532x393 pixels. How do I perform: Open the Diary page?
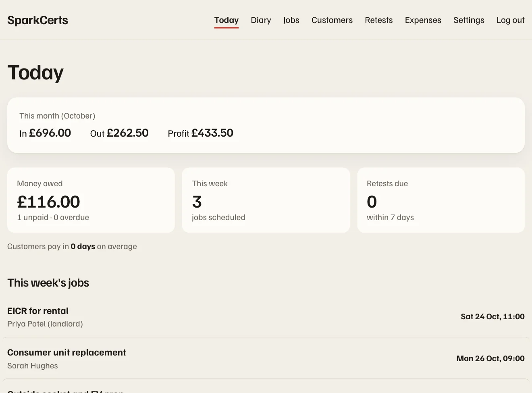pos(261,20)
